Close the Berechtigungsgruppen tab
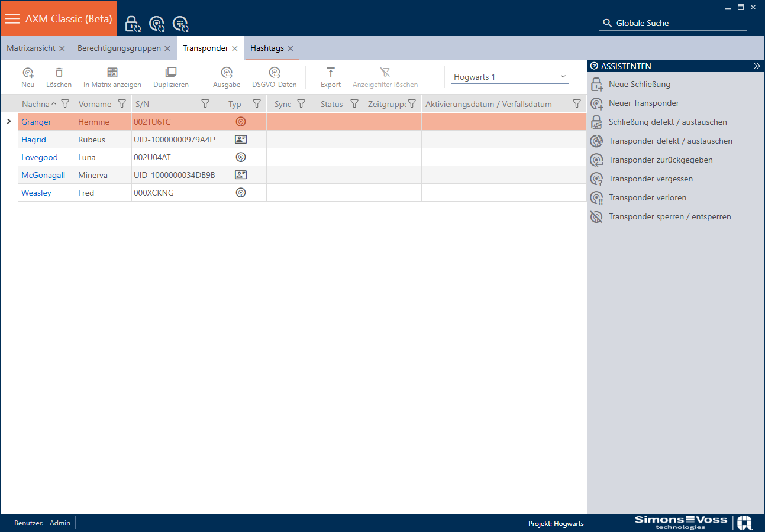Screen dimensions: 765x532 [167, 48]
